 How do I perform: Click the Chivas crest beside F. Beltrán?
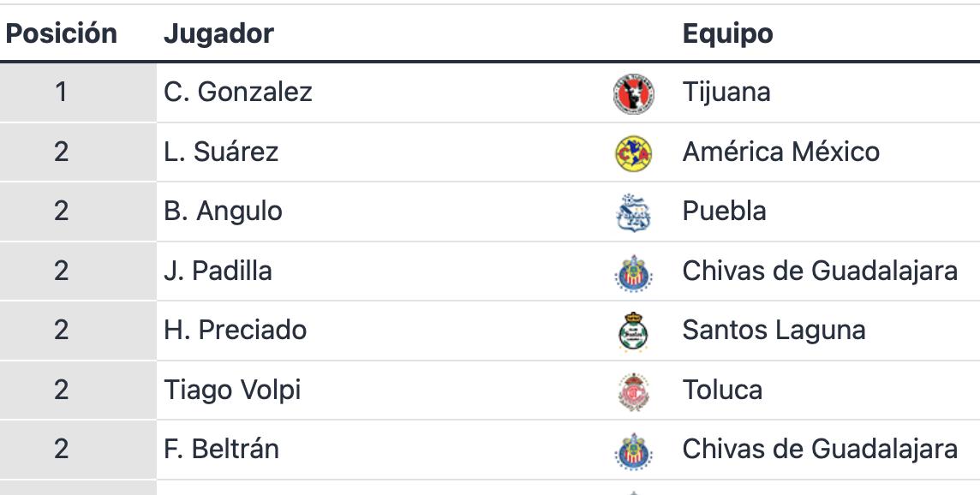(634, 451)
